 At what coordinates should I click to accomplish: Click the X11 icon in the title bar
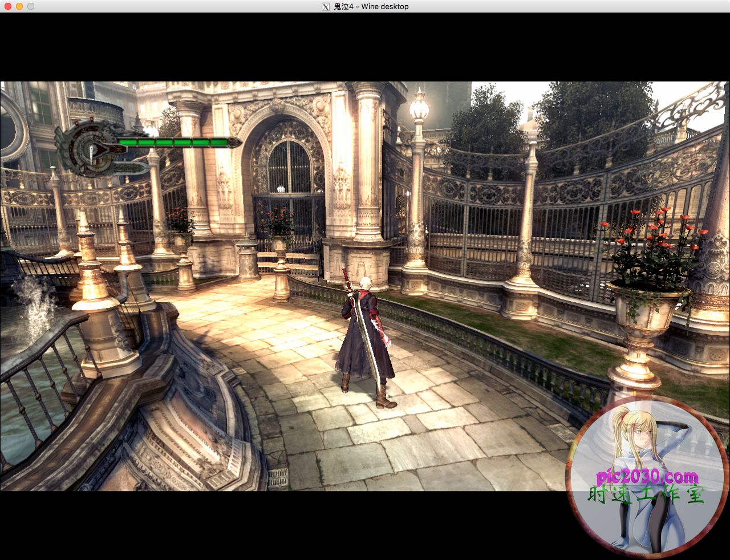pyautogui.click(x=326, y=7)
